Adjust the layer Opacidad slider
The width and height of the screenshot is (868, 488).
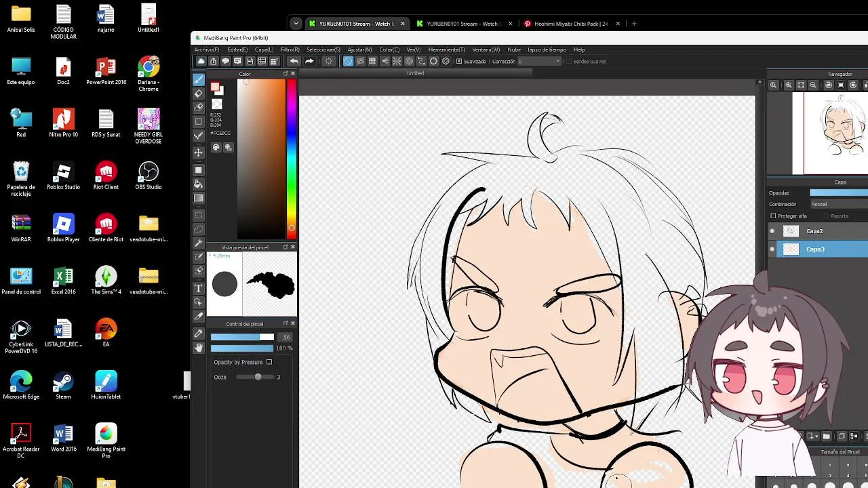coord(839,193)
